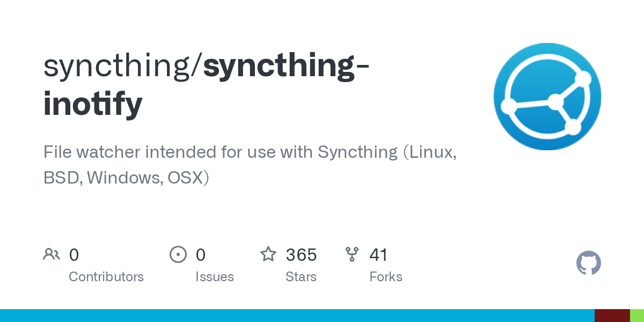Viewport: 644px width, 322px height.
Task: Click the Issues circle-dot icon
Action: [178, 254]
